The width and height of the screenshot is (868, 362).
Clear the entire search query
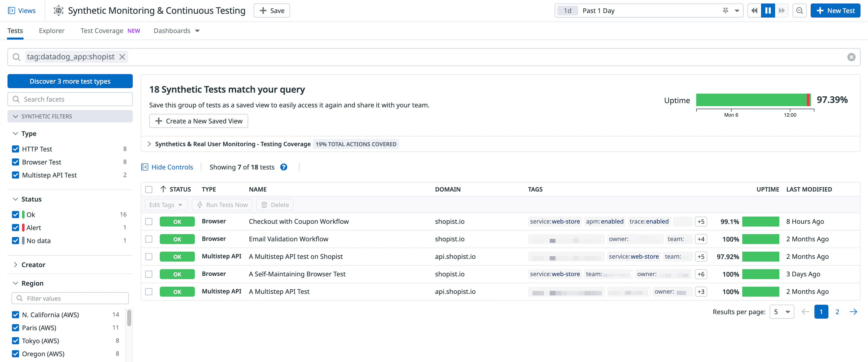tap(851, 57)
